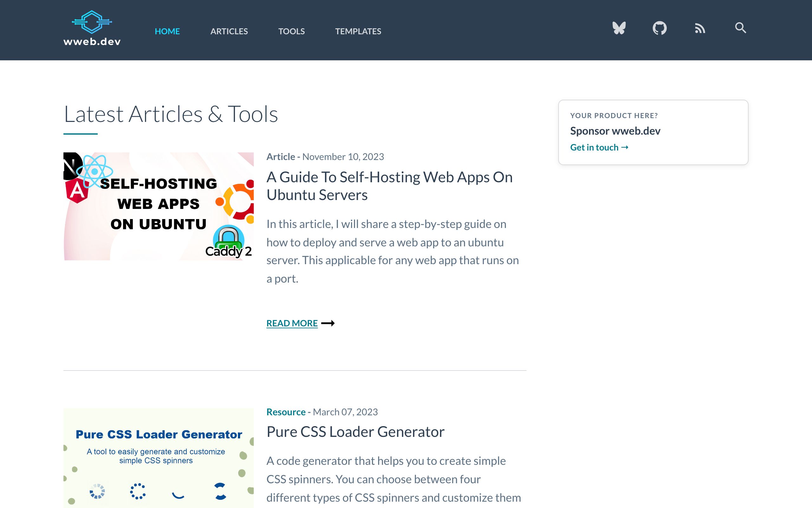Viewport: 812px width, 508px height.
Task: Click the March 07, 2023 date
Action: coord(345,412)
